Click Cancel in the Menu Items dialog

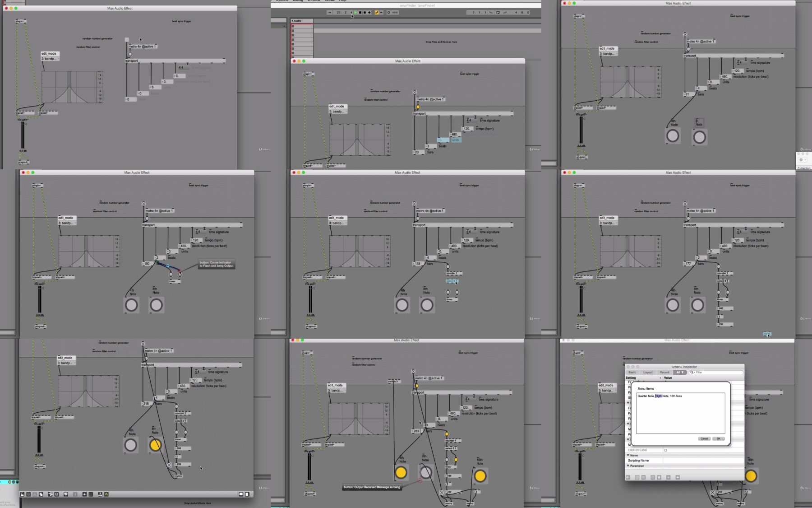(704, 438)
